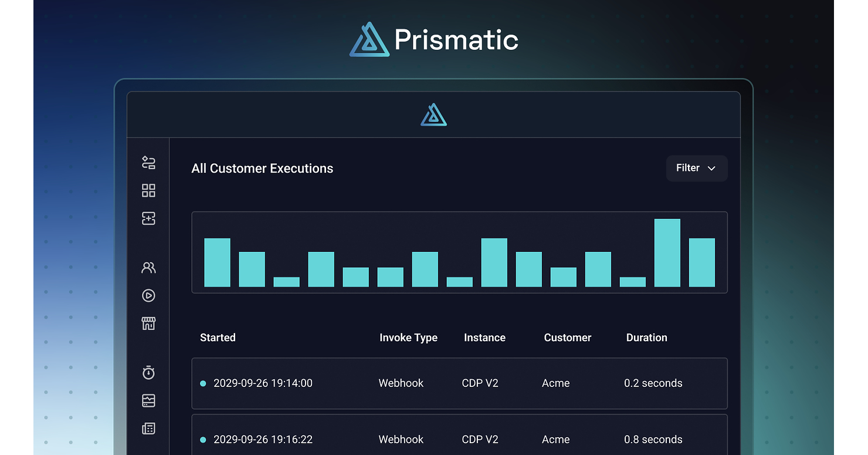
Task: Click the Duration column header
Action: 647,338
